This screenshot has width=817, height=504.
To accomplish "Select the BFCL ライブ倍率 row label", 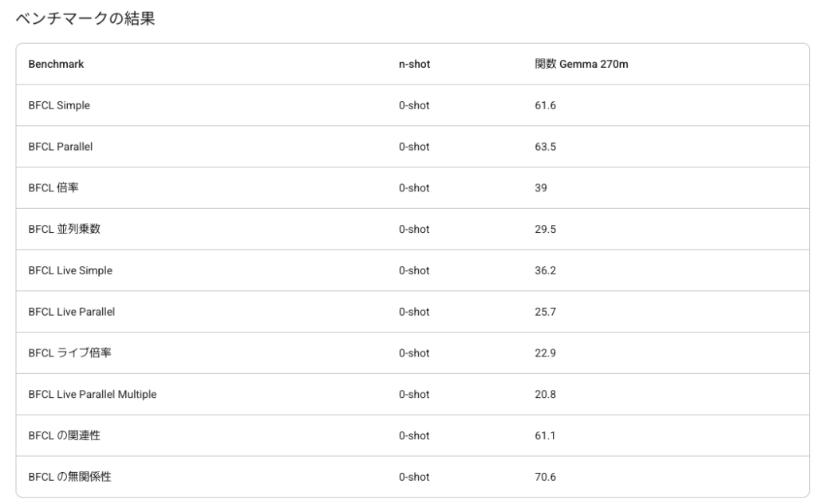I will tap(69, 353).
